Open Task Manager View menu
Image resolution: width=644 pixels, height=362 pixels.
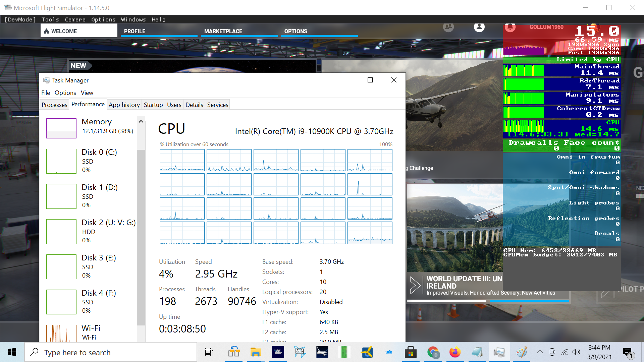pyautogui.click(x=87, y=93)
